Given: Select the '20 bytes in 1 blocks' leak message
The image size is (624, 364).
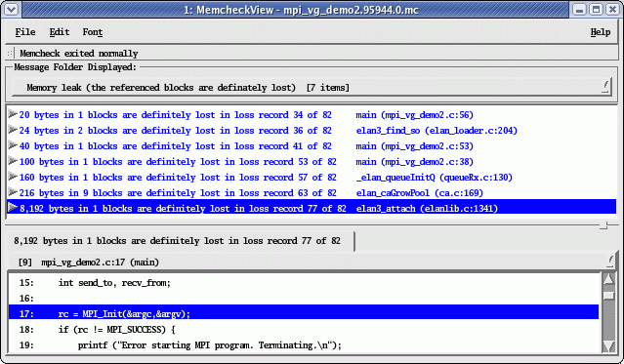Looking at the screenshot, I should coord(175,115).
